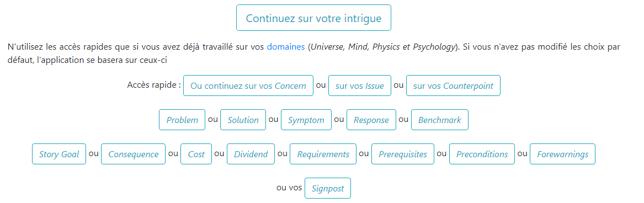
Task: Click the Benchmark button
Action: pyautogui.click(x=439, y=120)
